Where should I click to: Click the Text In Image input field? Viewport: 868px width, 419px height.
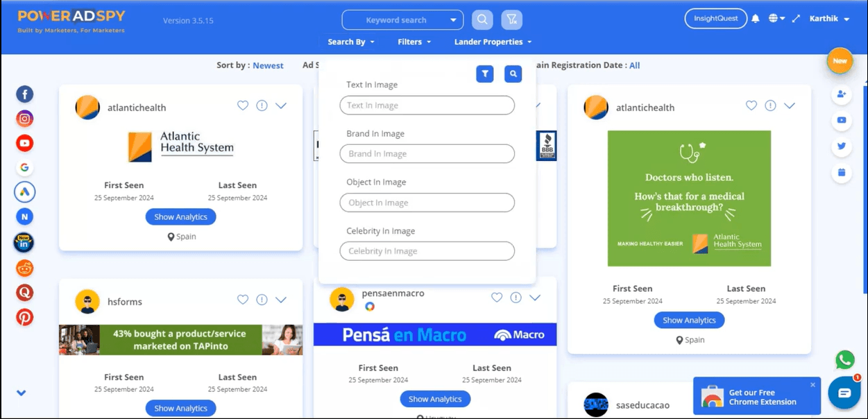pyautogui.click(x=427, y=105)
